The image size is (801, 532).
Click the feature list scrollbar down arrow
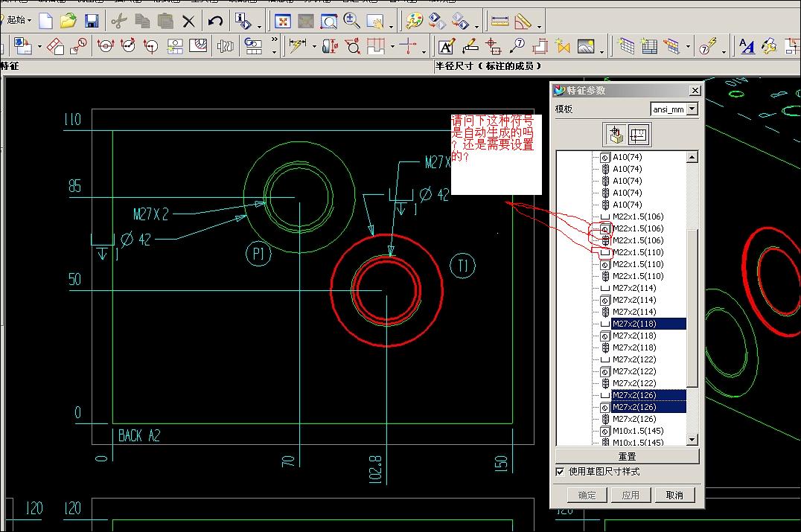692,440
